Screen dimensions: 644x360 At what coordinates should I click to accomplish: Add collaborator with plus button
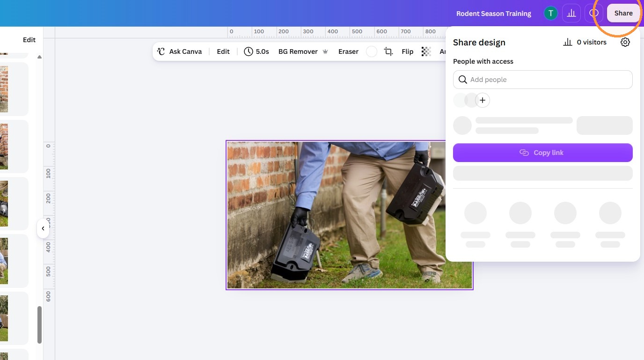[x=483, y=100]
